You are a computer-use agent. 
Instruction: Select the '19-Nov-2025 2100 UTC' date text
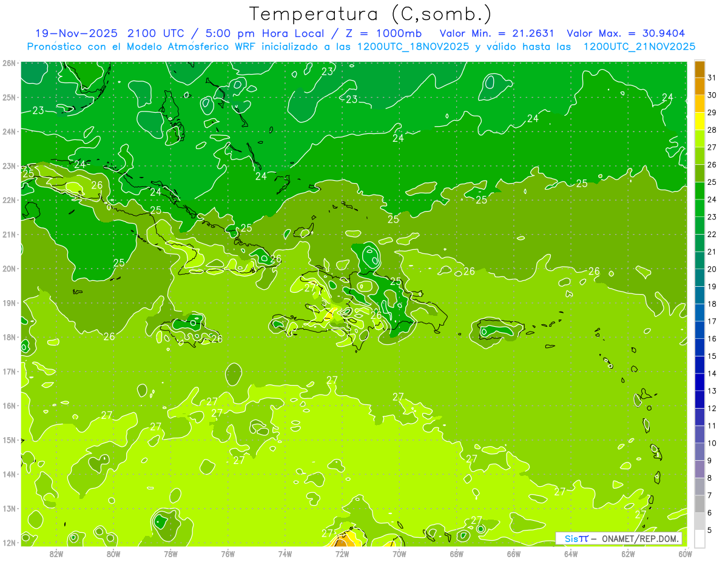tap(111, 33)
